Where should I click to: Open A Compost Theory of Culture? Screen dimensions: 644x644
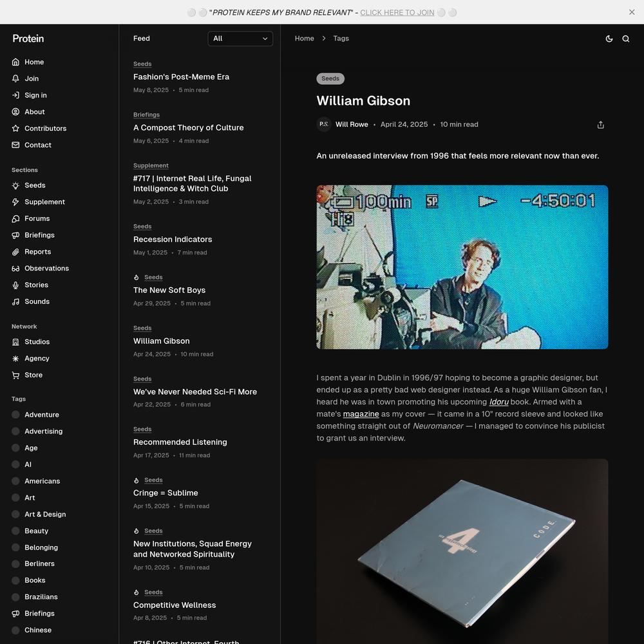[188, 128]
